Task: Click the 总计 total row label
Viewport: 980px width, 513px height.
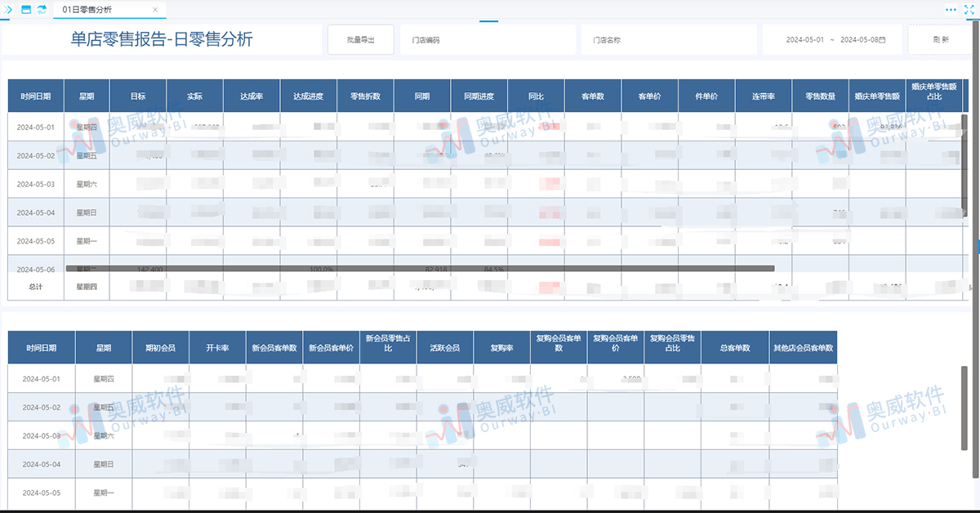Action: coord(36,287)
